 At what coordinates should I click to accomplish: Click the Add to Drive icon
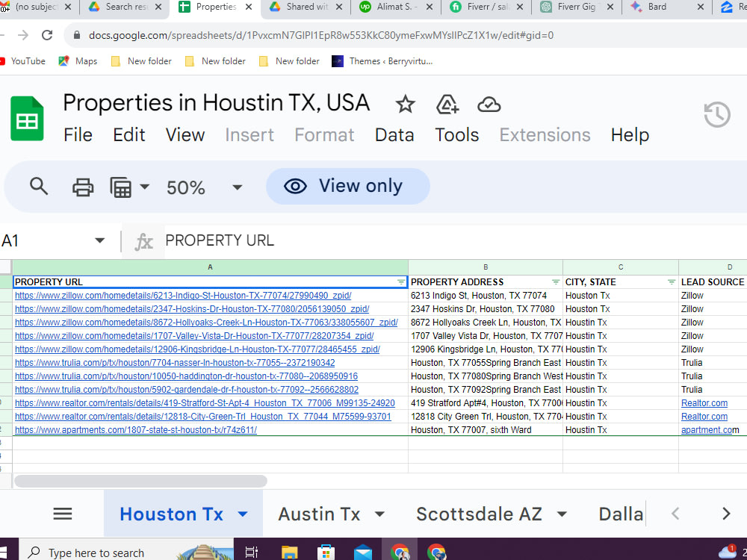[x=447, y=105]
